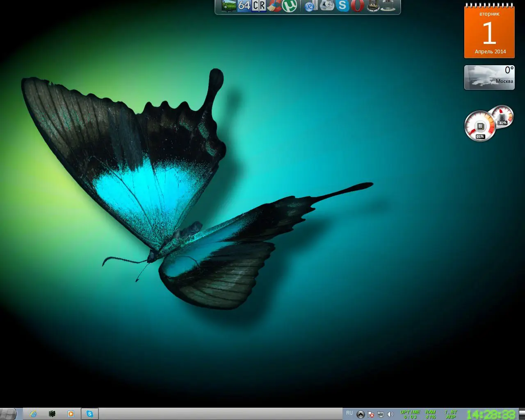Switch to the Skype taskbar button
This screenshot has height=420, width=525.
pos(89,414)
